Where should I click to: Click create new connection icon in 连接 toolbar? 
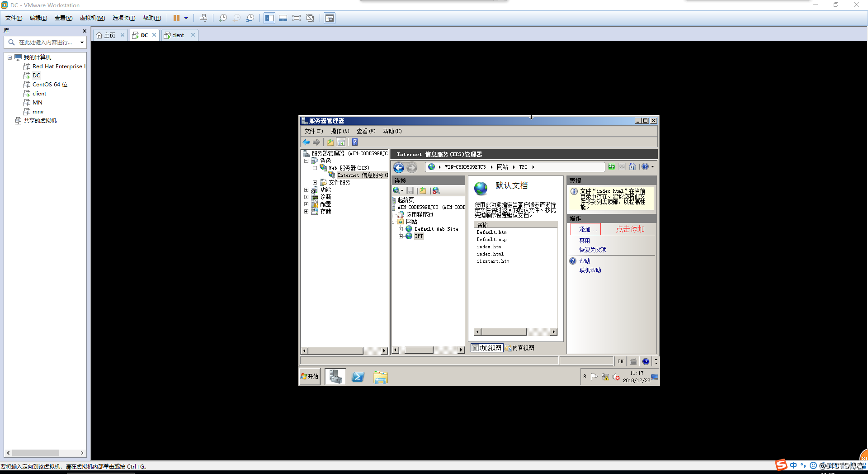(397, 190)
